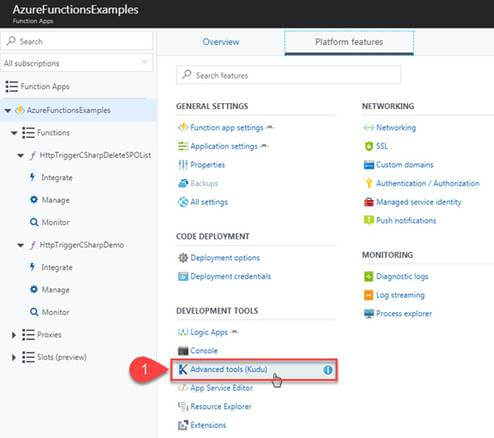Expand the Slots (preview) tree node
The width and height of the screenshot is (494, 438).
point(13,357)
